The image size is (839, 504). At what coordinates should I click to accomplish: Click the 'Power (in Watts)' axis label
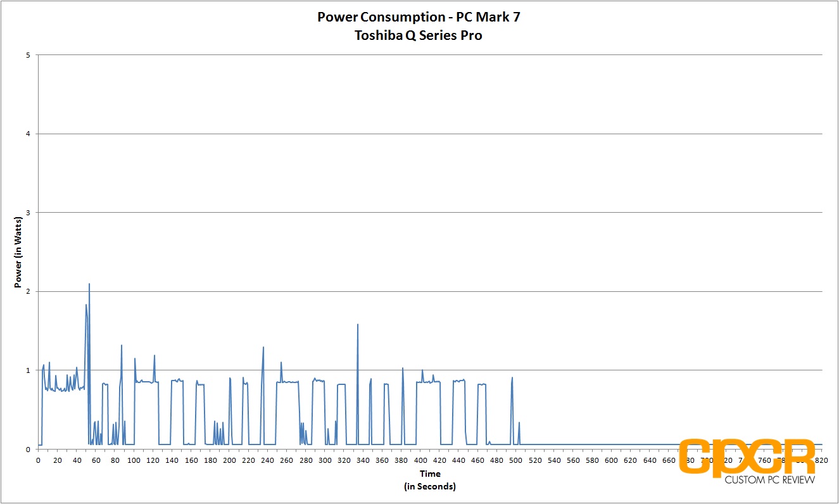pyautogui.click(x=18, y=252)
